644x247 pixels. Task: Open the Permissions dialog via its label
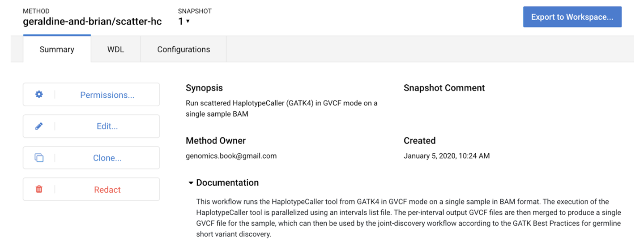(x=107, y=95)
